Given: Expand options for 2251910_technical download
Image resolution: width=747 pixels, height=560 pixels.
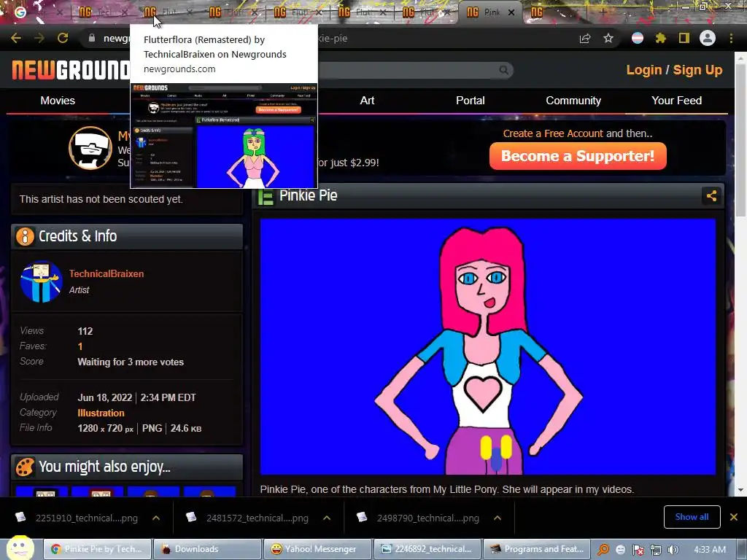Looking at the screenshot, I should 156,518.
